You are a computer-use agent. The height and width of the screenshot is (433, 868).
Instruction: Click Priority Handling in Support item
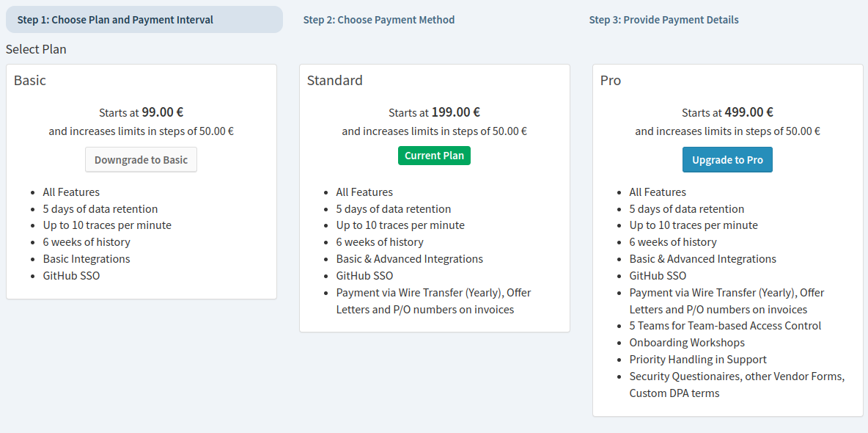click(698, 360)
